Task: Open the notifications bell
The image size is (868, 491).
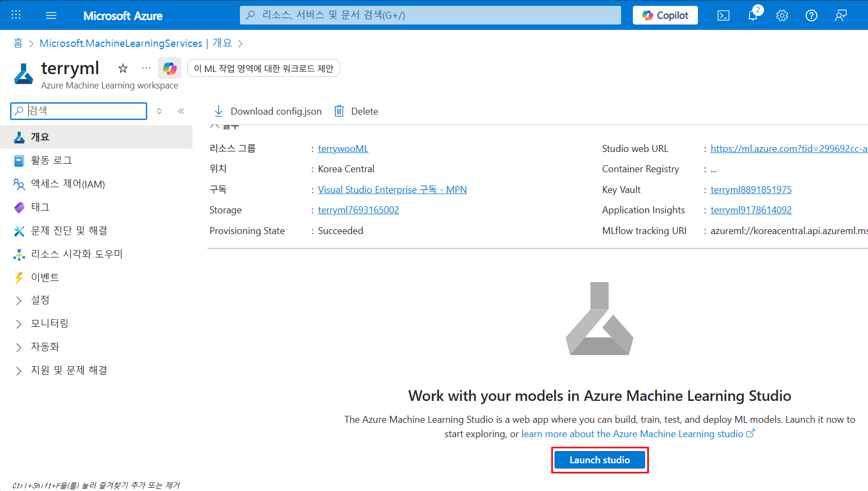Action: [x=752, y=15]
